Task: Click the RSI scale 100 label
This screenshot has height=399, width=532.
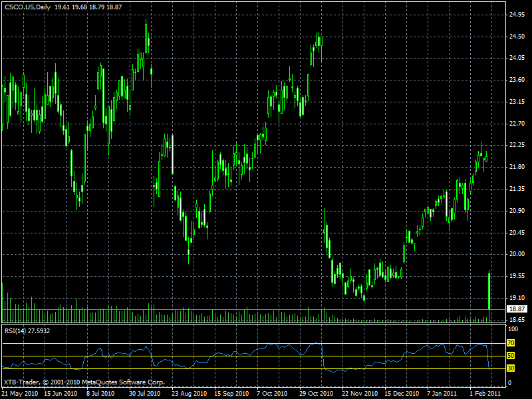Action: (x=513, y=329)
